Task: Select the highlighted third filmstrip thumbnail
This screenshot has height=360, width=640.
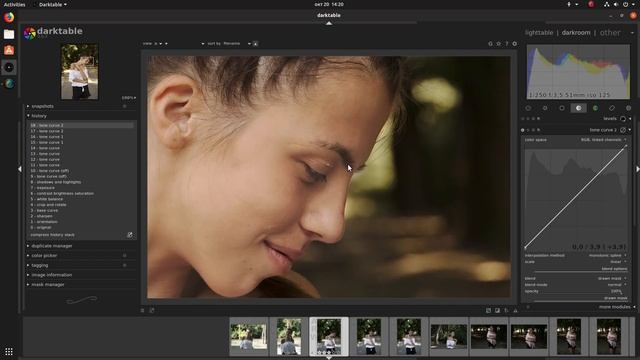Action: pyautogui.click(x=329, y=336)
